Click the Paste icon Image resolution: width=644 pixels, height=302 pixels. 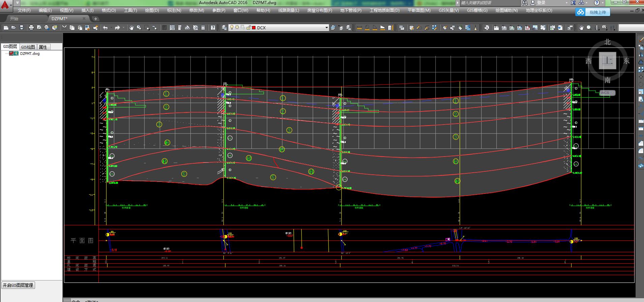[x=80, y=28]
